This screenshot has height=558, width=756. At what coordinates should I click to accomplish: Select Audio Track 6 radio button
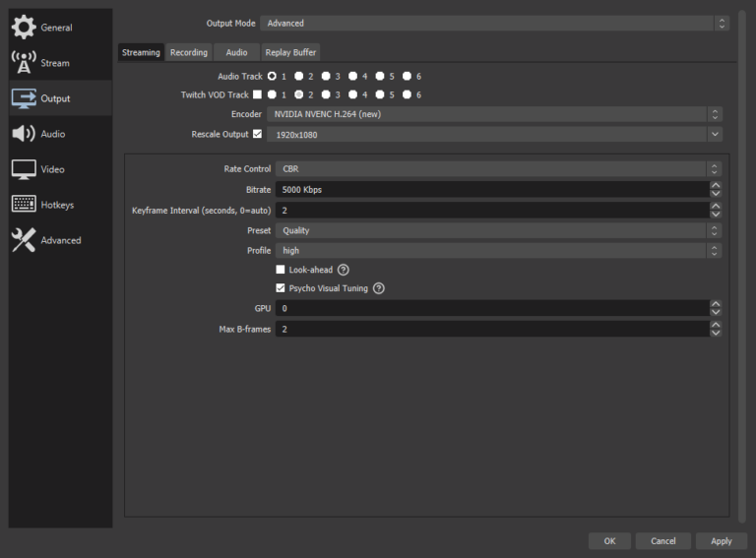[x=407, y=76]
